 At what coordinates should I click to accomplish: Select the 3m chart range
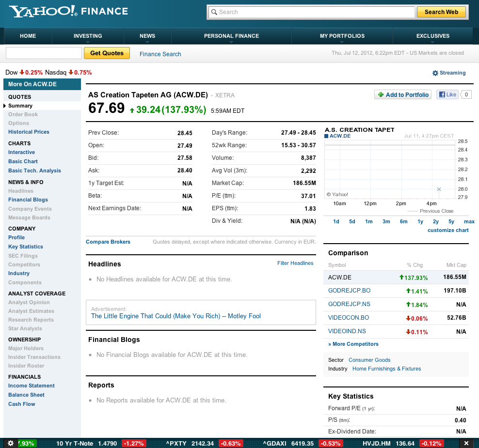386,221
